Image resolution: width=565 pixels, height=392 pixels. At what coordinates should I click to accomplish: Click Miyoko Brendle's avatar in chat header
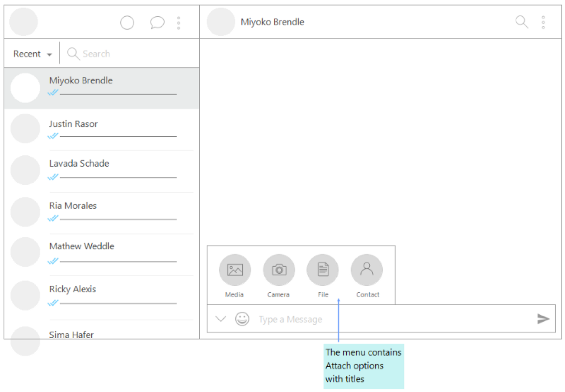(x=221, y=22)
